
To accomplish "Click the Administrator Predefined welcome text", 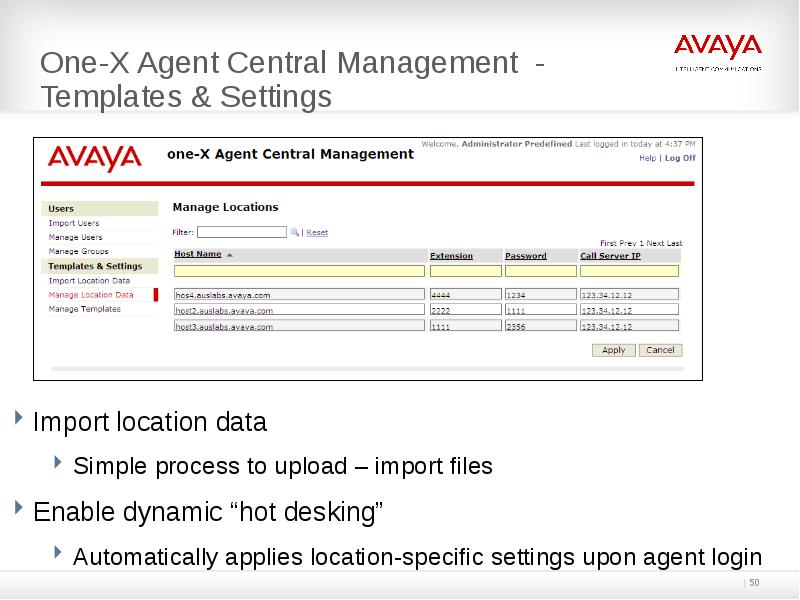I will tap(517, 144).
